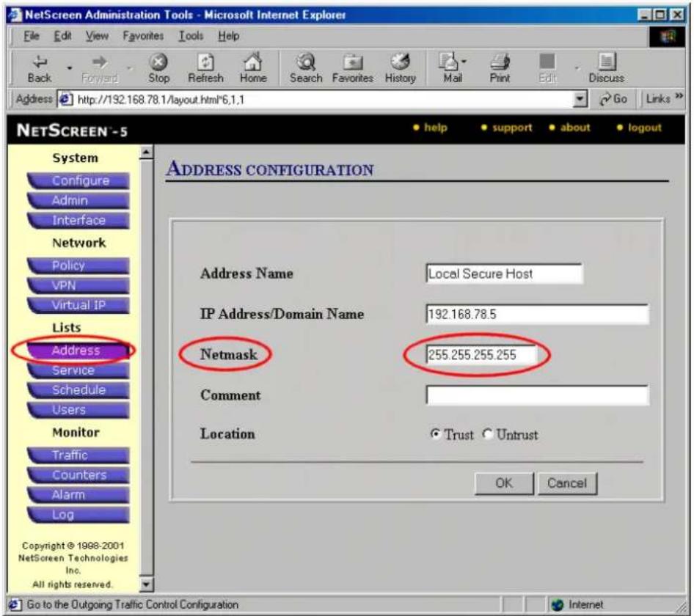The image size is (694, 616).
Task: Open the Traffic monitor button
Action: pyautogui.click(x=79, y=455)
